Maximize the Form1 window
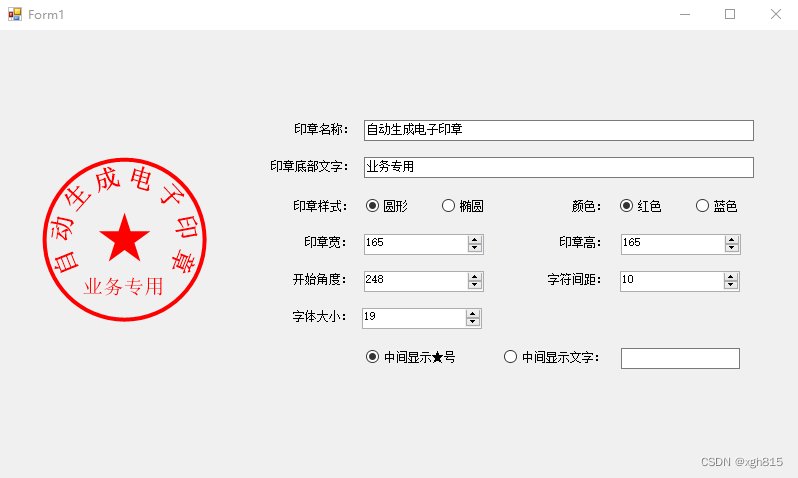This screenshot has height=478, width=798. [730, 14]
